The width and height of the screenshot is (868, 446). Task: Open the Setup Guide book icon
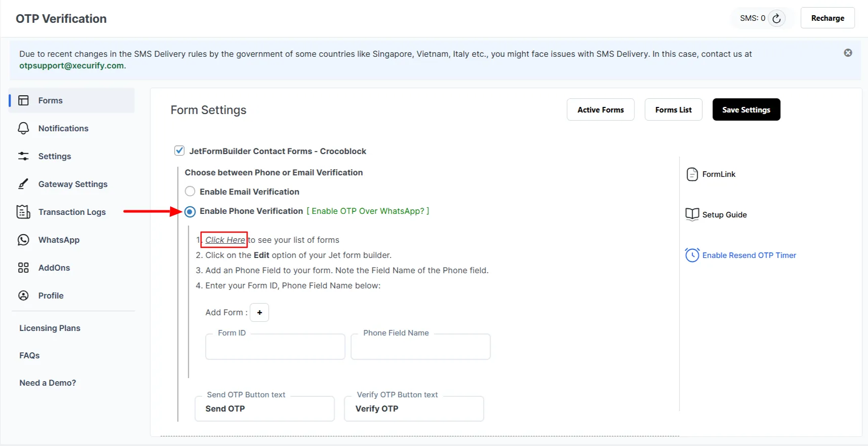(x=692, y=214)
